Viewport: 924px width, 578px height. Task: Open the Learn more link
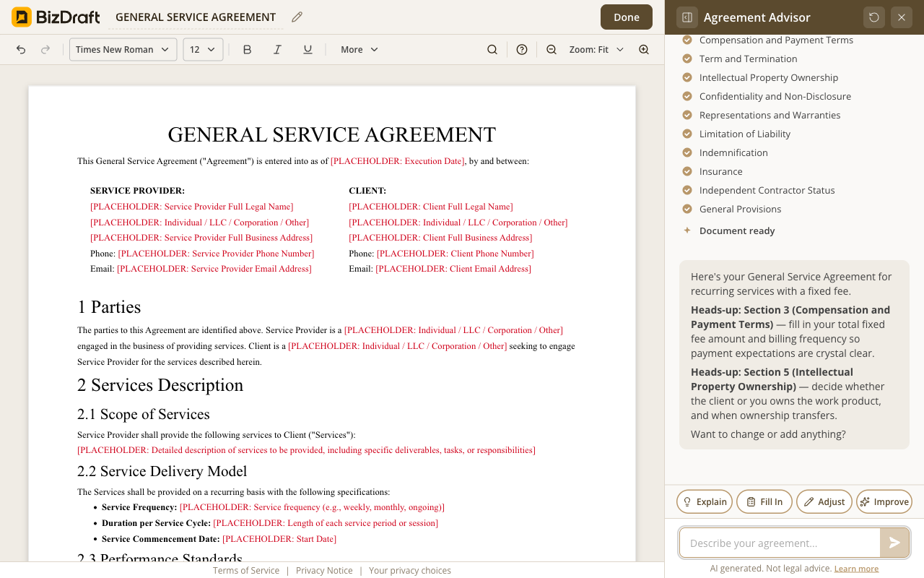pyautogui.click(x=856, y=569)
